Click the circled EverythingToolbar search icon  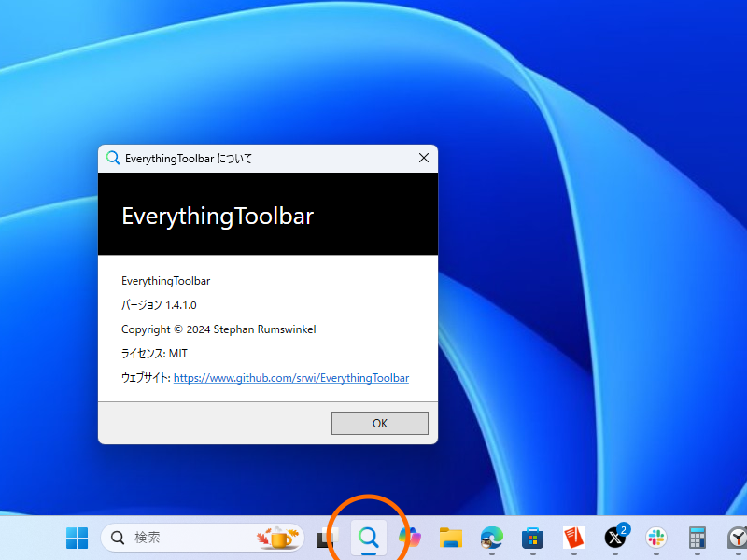[368, 538]
